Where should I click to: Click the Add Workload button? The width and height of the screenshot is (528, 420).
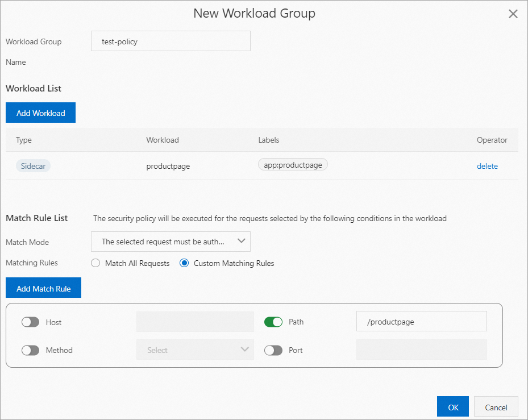point(40,113)
